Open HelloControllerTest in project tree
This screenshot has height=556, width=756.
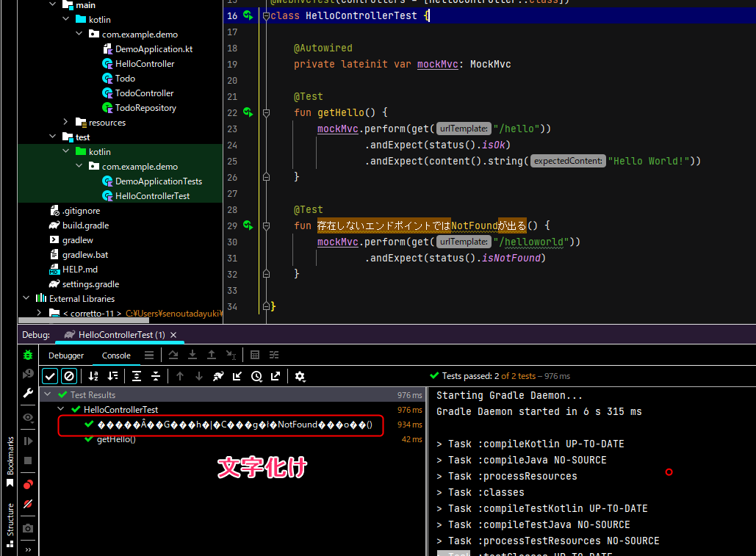pyautogui.click(x=152, y=195)
